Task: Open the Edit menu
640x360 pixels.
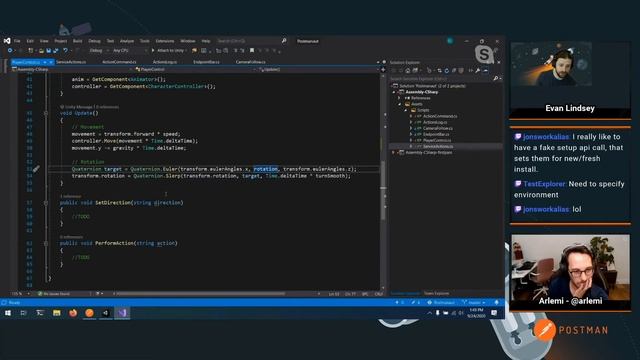Action: (x=30, y=41)
